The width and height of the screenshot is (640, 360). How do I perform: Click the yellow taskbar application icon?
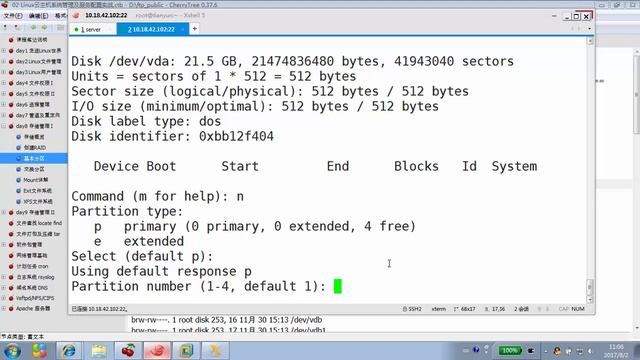click(216, 351)
